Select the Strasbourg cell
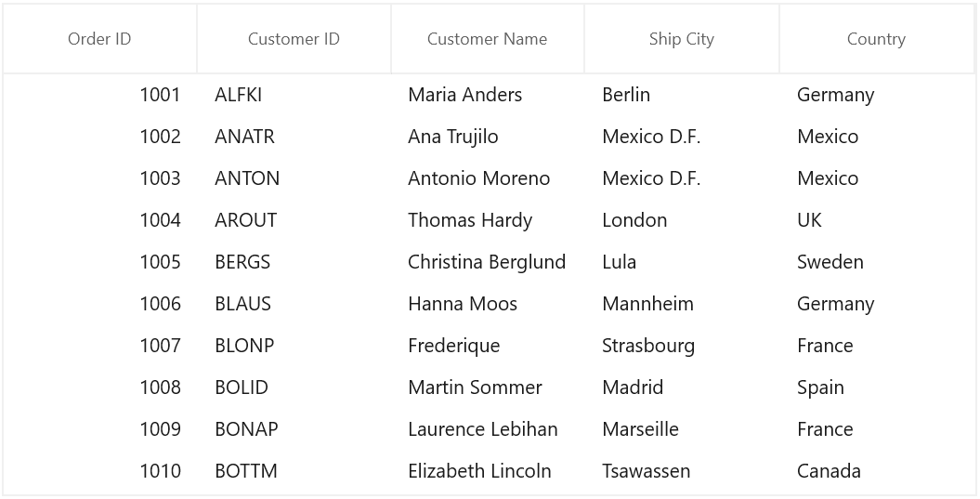The height and width of the screenshot is (499, 980). pyautogui.click(x=681, y=346)
